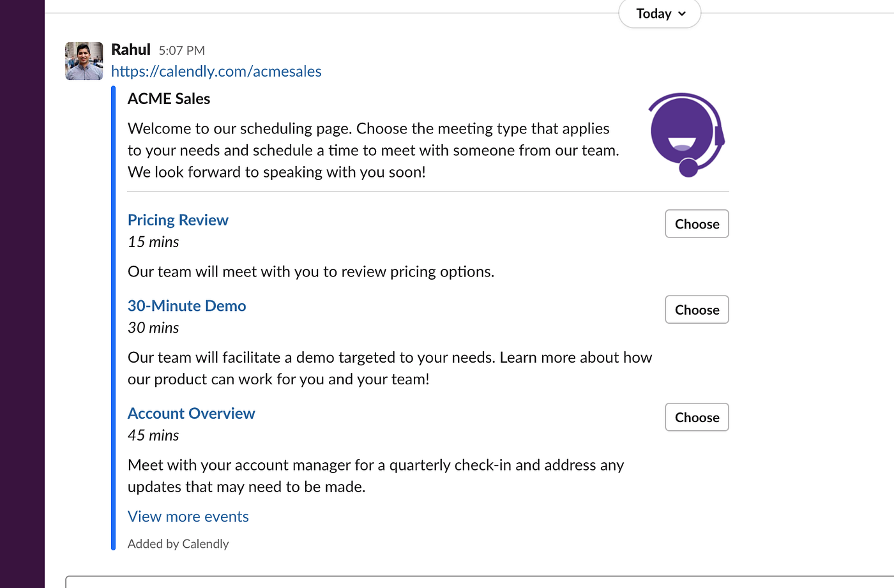Click the 5:07 PM message timestamp
Viewport: 894px width, 588px height.
[182, 50]
